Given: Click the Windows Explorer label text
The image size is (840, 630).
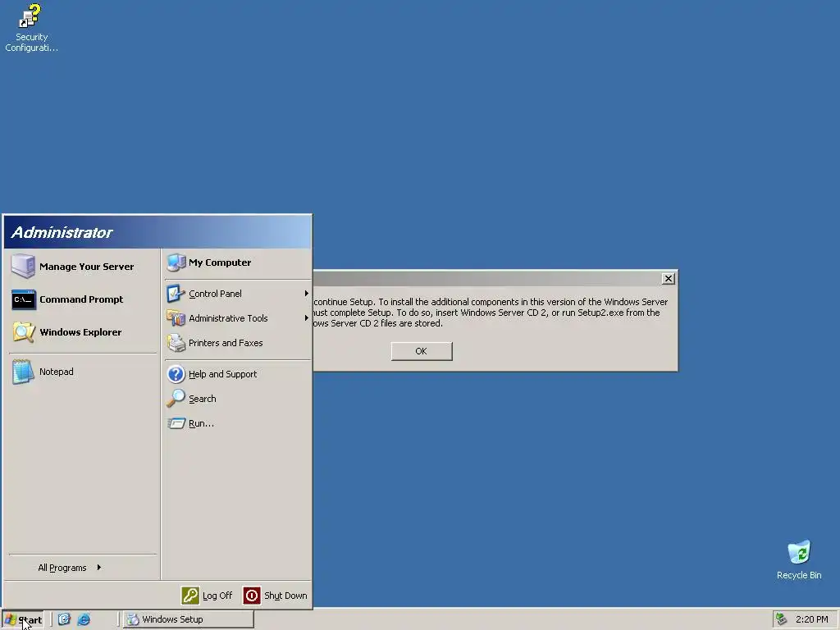Looking at the screenshot, I should click(80, 332).
